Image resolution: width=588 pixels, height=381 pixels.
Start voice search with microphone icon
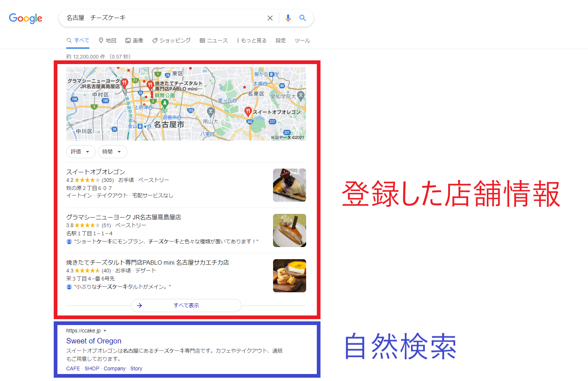[288, 18]
